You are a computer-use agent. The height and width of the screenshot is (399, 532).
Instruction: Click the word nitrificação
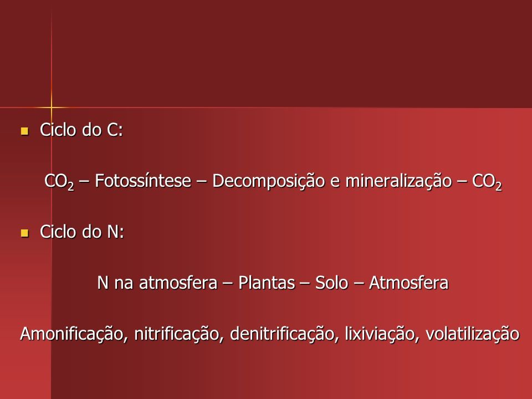tap(179, 334)
